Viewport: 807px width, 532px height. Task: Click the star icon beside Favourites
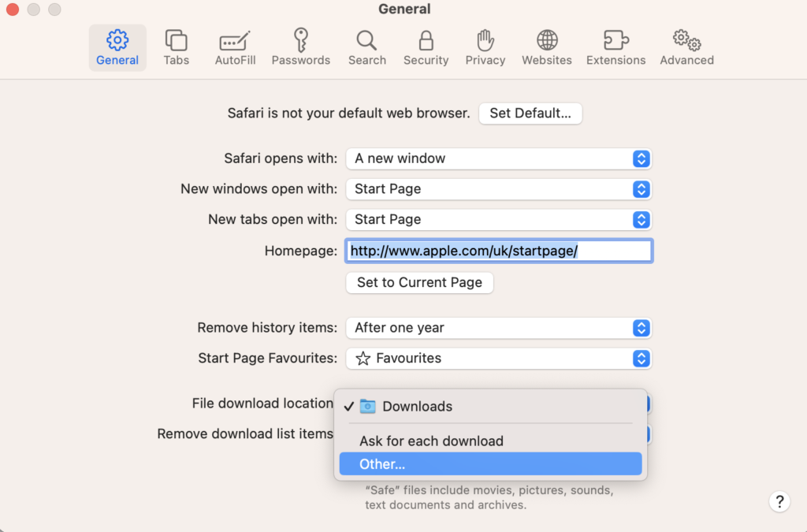tap(363, 358)
